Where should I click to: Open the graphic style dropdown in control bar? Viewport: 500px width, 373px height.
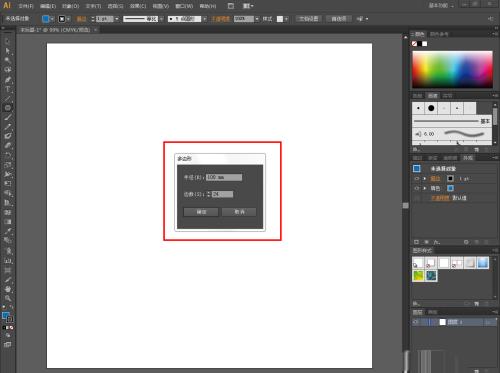[286, 19]
